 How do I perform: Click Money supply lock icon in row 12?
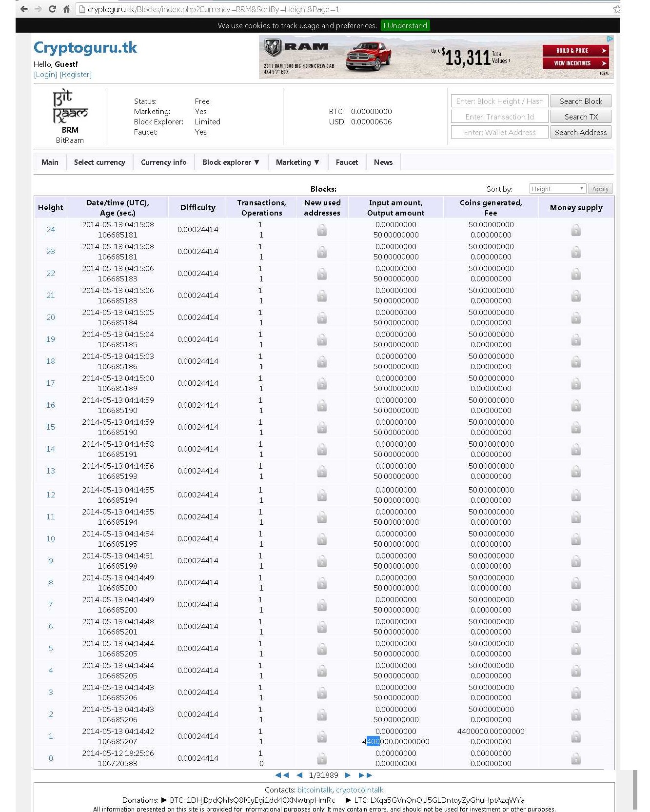tap(576, 495)
